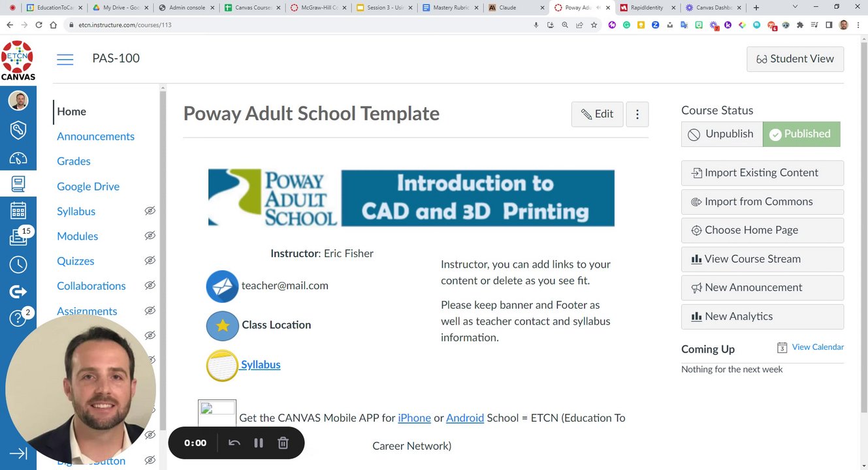Click the browser home icon
Image resolution: width=868 pixels, height=470 pixels.
pos(53,25)
